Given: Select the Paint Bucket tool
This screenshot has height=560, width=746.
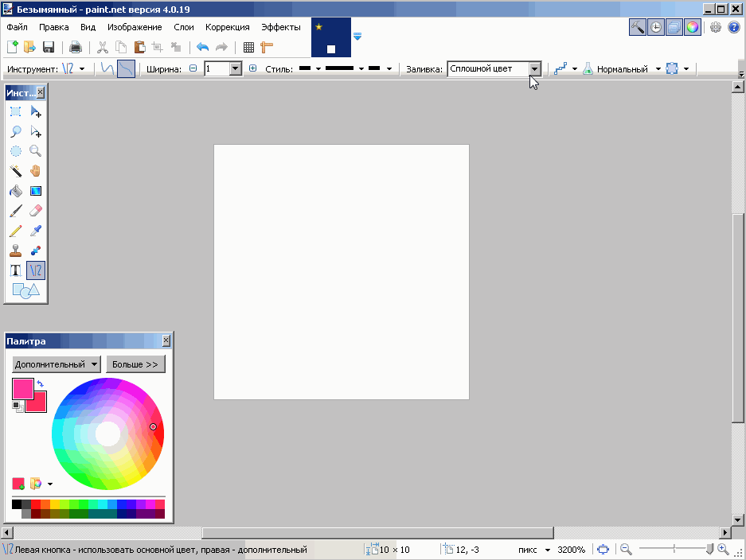Looking at the screenshot, I should [15, 191].
